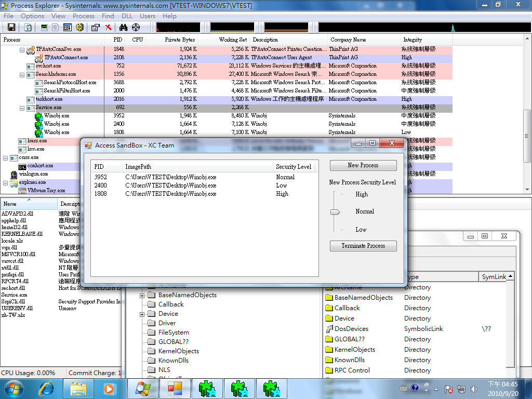
Task: Click the volume speaker tray icon
Action: click(474, 389)
